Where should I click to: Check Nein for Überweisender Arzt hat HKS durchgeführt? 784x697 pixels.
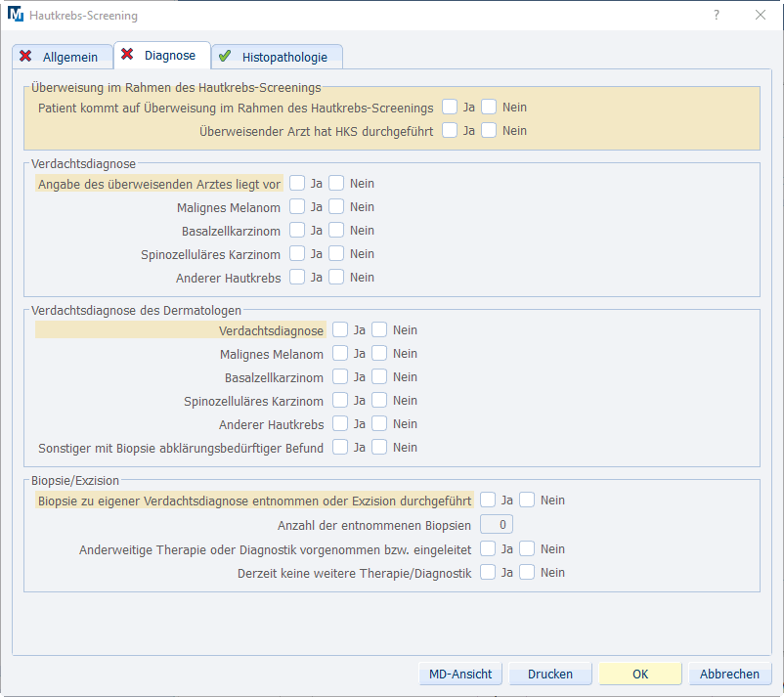[489, 130]
